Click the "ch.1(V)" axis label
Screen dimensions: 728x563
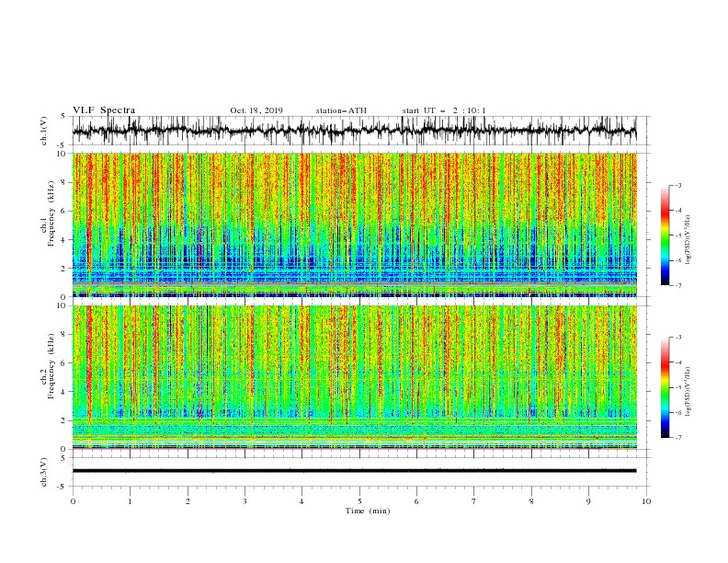[44, 131]
